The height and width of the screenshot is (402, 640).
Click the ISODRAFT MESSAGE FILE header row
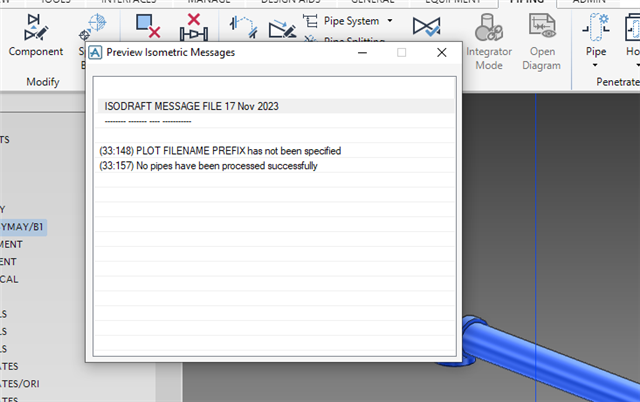coord(276,106)
